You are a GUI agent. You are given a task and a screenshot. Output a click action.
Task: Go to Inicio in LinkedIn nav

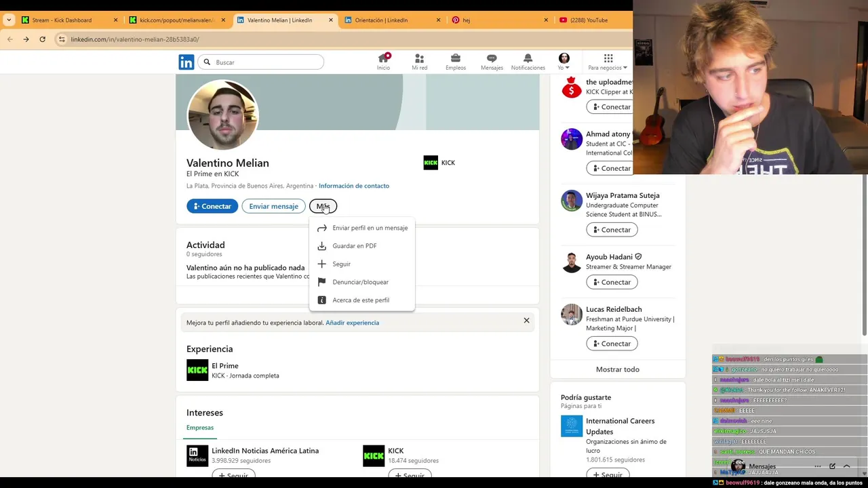point(383,62)
